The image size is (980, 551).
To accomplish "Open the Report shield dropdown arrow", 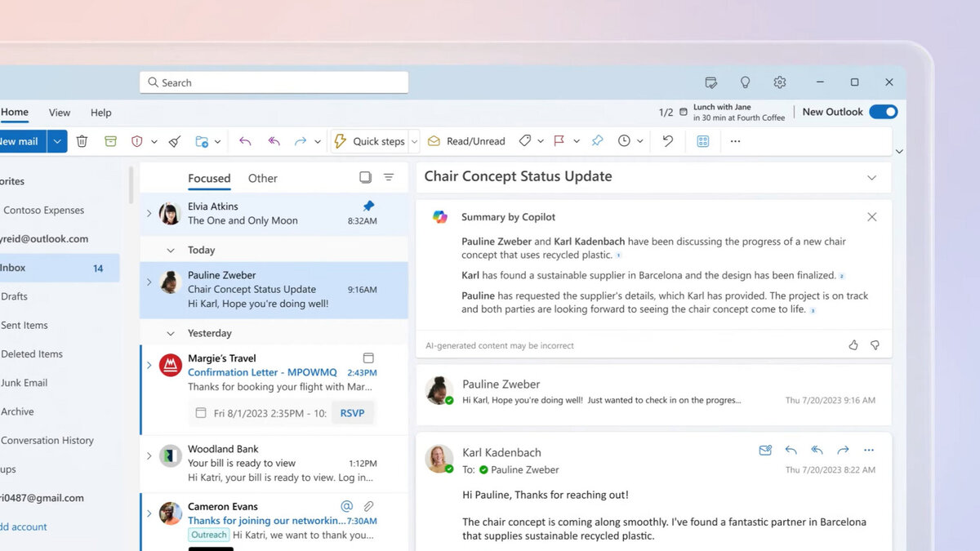I will click(154, 142).
